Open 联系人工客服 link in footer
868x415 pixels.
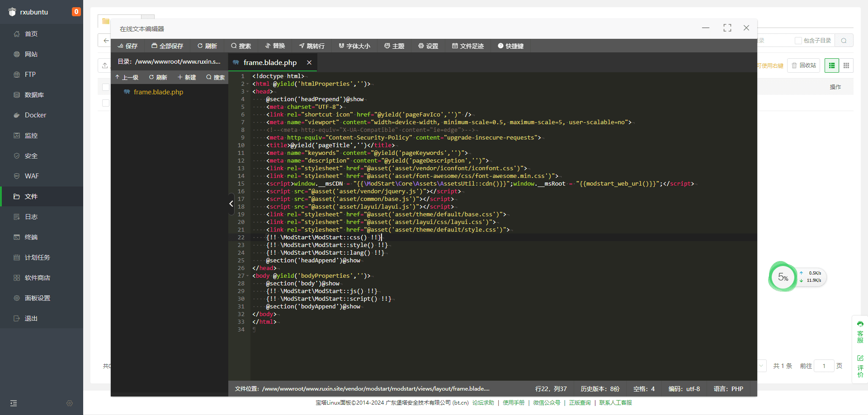pos(616,403)
